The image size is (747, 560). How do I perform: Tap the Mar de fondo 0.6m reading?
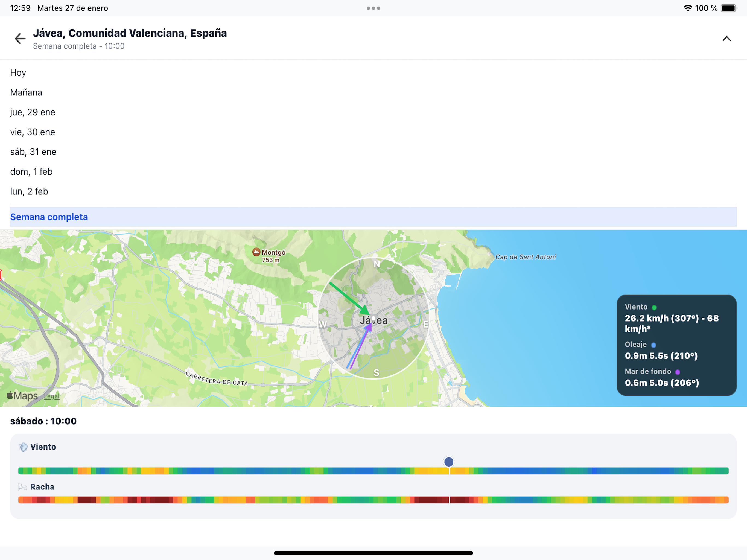click(x=662, y=383)
